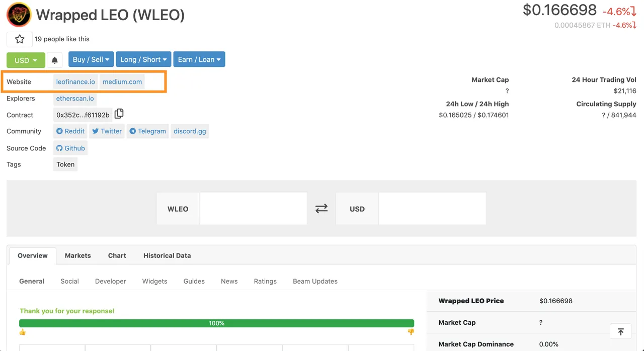This screenshot has width=644, height=351.
Task: Click the 100% green sentiment bar
Action: (x=217, y=323)
